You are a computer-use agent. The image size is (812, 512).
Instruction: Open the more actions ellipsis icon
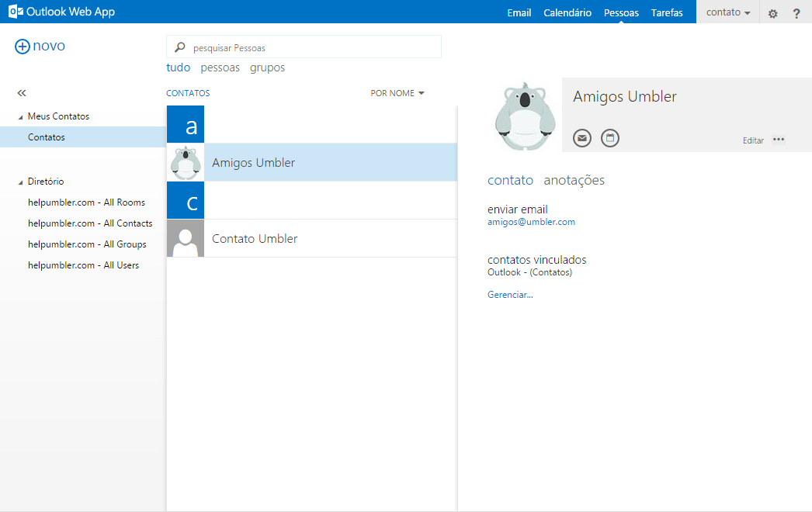(779, 140)
